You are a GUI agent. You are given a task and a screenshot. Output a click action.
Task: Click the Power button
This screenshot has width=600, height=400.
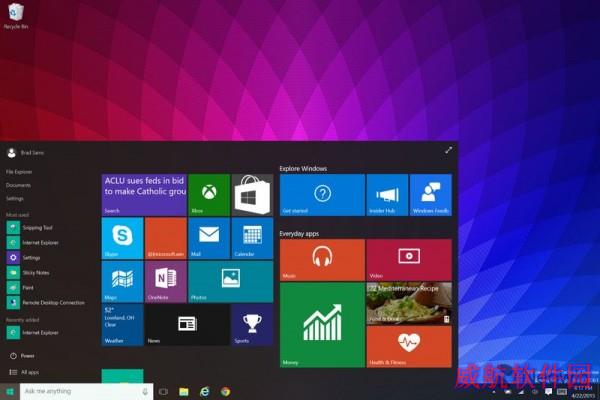[x=22, y=356]
